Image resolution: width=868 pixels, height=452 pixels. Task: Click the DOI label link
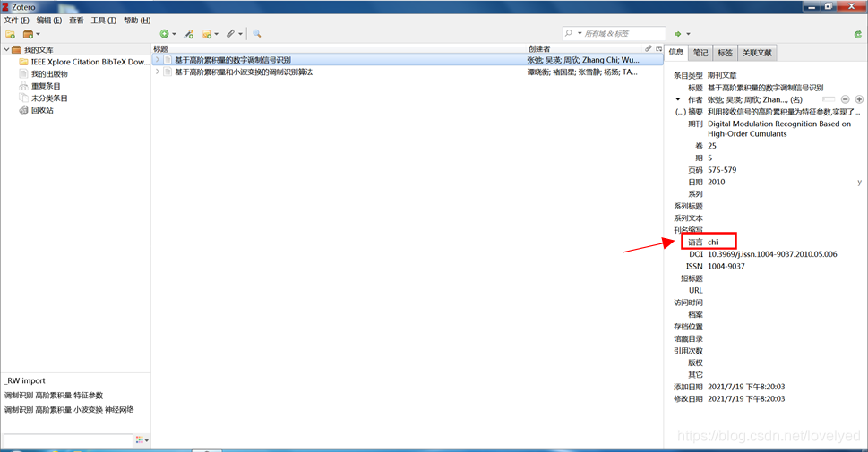click(696, 254)
